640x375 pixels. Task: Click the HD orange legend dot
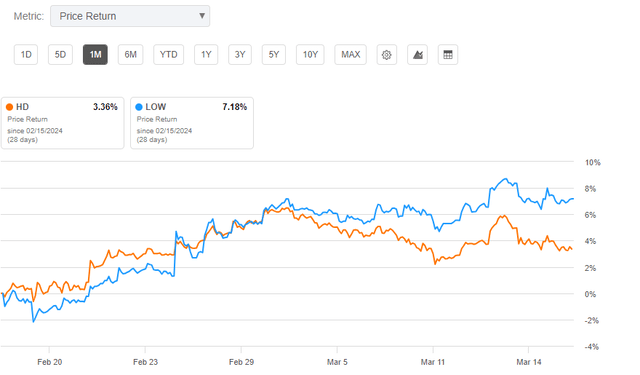9,107
